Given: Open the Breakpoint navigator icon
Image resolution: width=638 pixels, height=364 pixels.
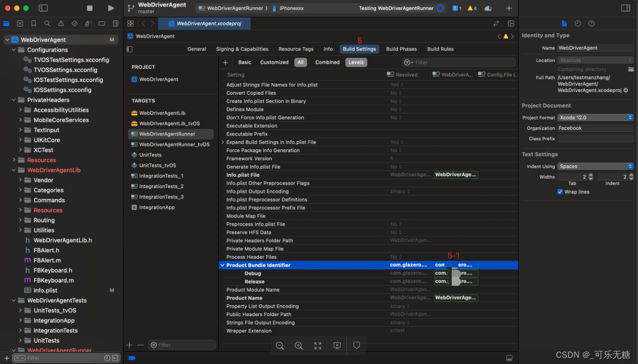Looking at the screenshot, I should pos(102,23).
